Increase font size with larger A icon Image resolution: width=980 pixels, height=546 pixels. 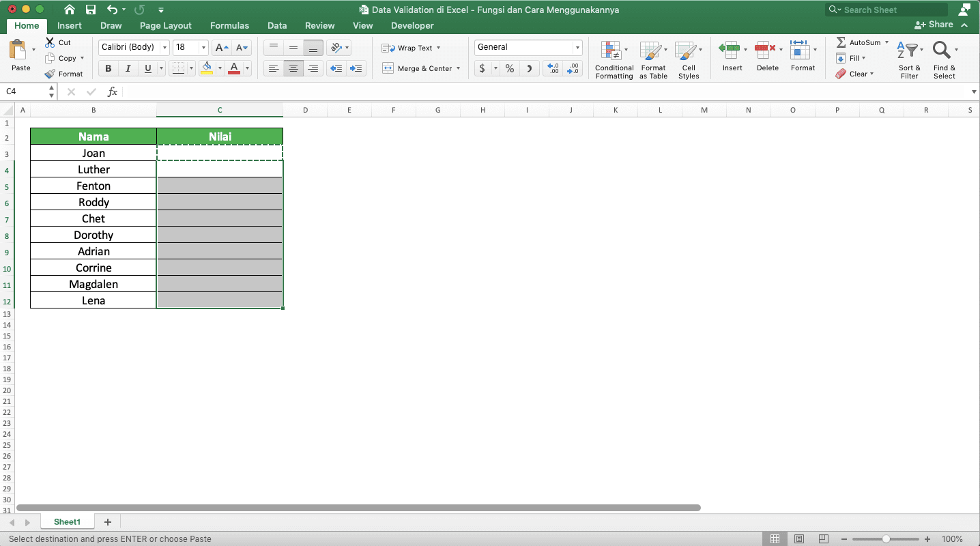[x=221, y=48]
